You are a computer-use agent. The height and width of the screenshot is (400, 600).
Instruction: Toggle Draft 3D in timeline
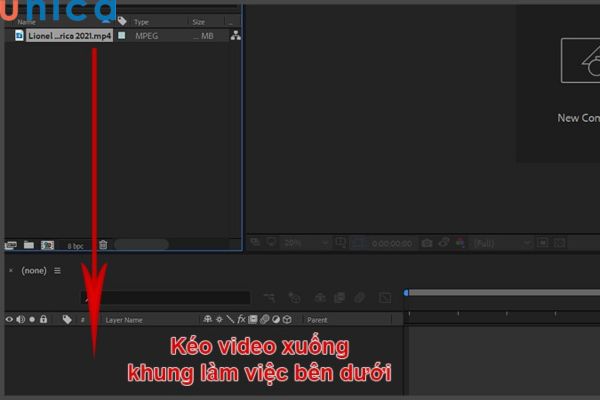click(x=294, y=297)
